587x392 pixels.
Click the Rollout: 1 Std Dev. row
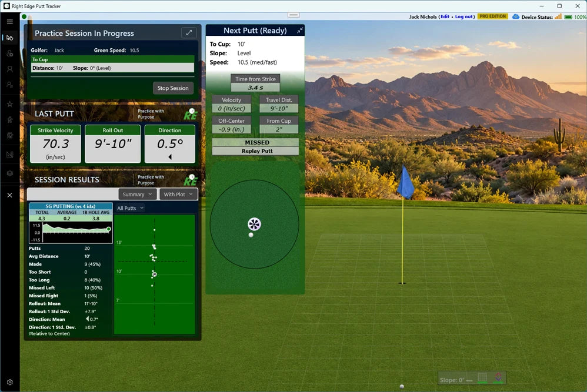tap(69, 311)
